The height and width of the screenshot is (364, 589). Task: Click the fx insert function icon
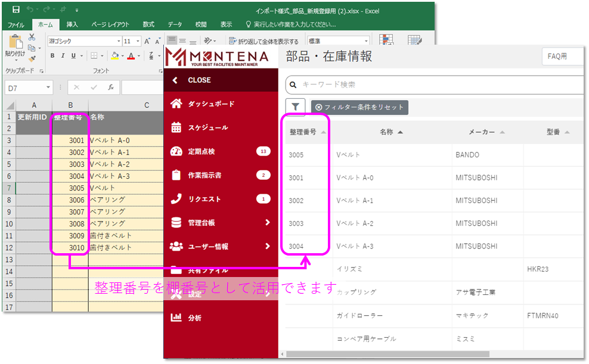coord(110,88)
